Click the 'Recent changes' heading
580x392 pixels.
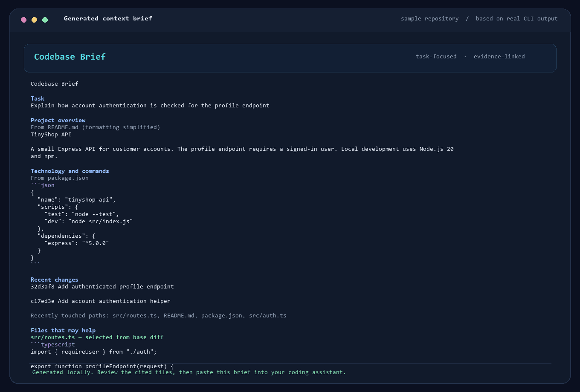[55, 280]
